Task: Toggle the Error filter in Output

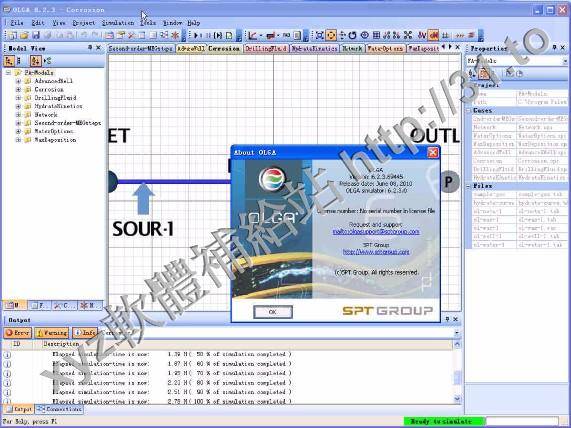Action: 18,333
